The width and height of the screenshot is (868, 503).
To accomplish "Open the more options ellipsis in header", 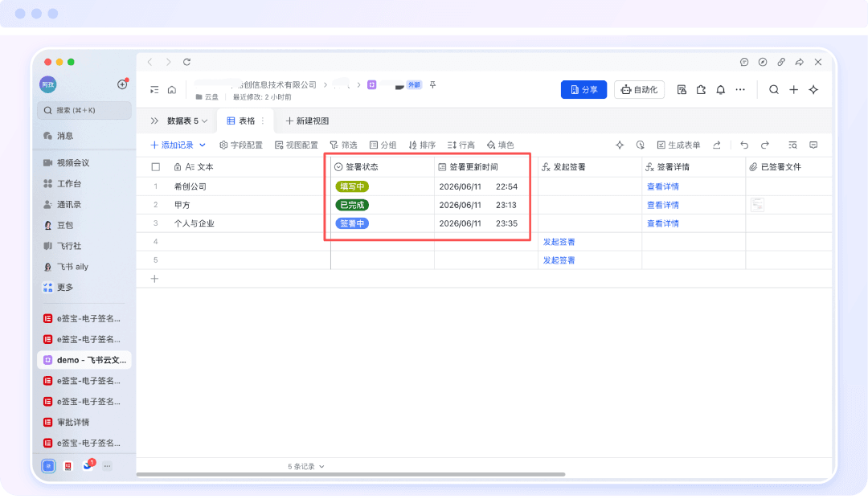I will point(740,90).
